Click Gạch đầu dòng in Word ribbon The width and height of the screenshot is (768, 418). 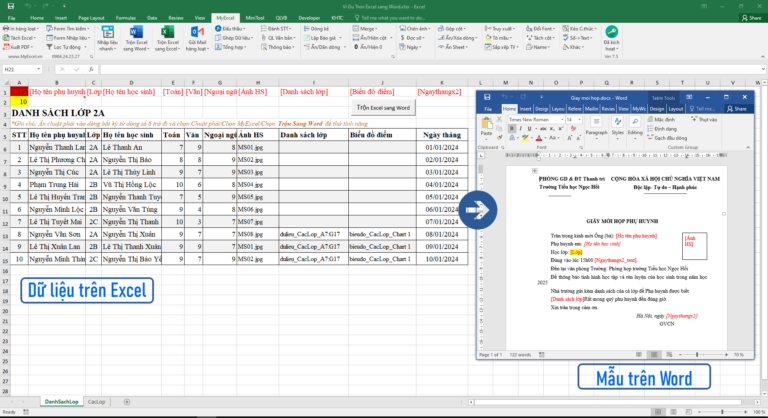(x=667, y=138)
